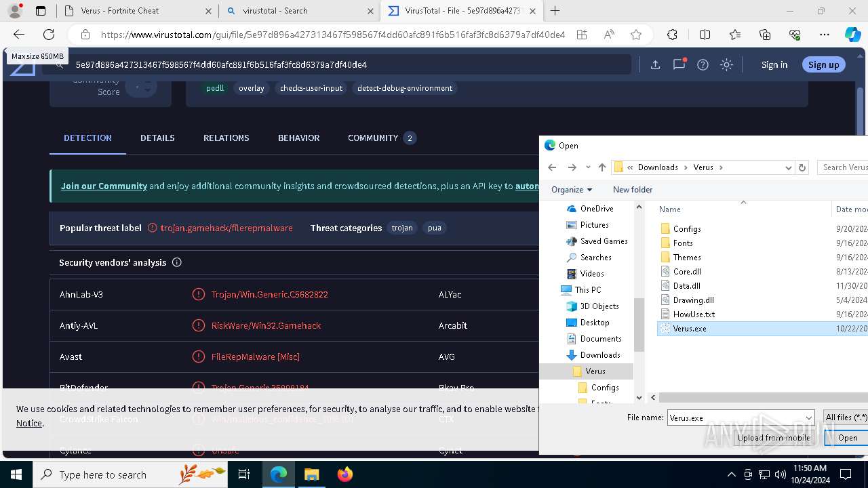Click the File name input field
This screenshot has width=868, height=488.
[736, 418]
